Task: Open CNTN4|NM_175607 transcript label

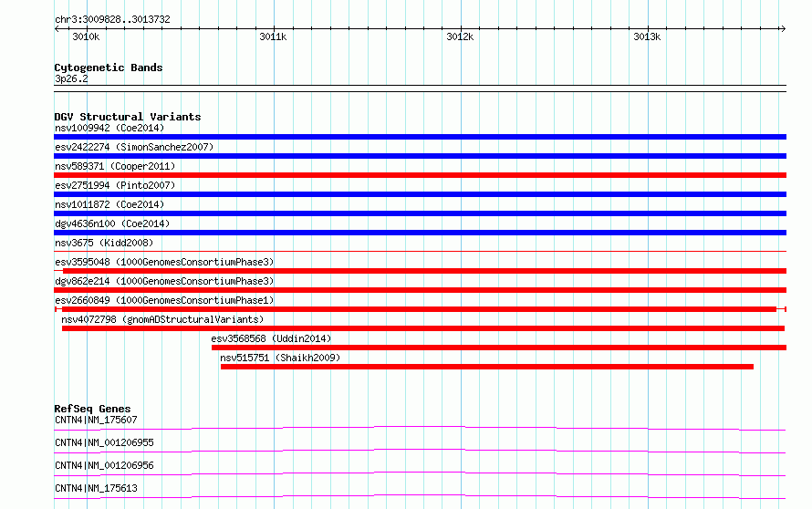Action: click(x=96, y=420)
